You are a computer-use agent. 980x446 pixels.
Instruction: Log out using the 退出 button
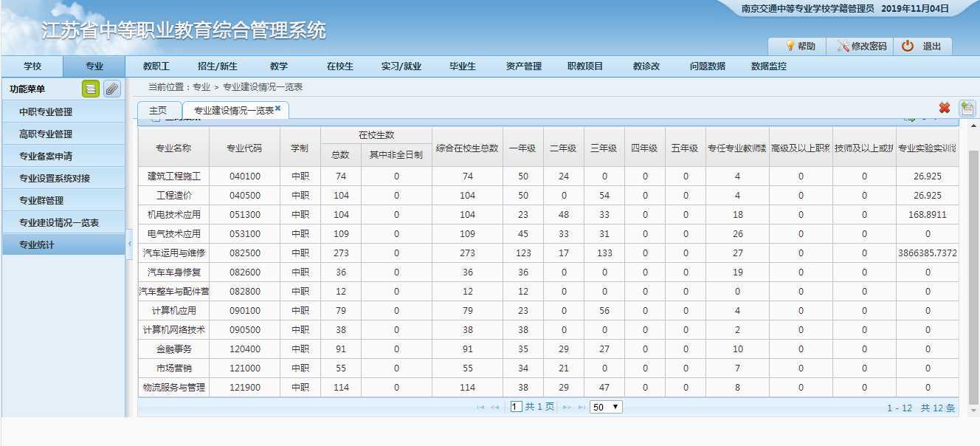point(922,46)
